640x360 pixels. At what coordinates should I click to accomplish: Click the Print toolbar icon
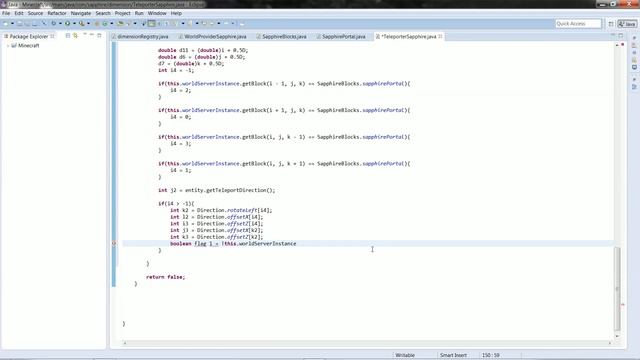(x=35, y=24)
